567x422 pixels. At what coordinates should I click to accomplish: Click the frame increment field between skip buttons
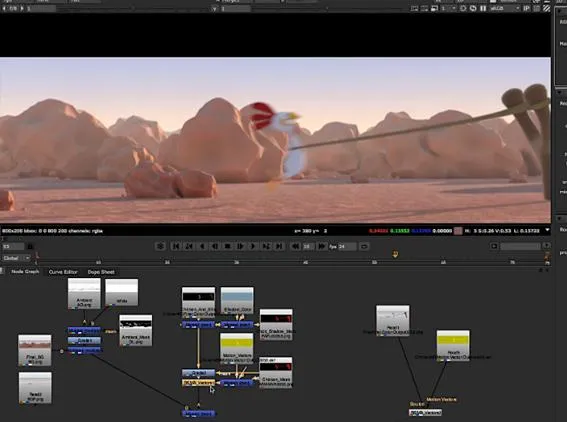tap(308, 246)
